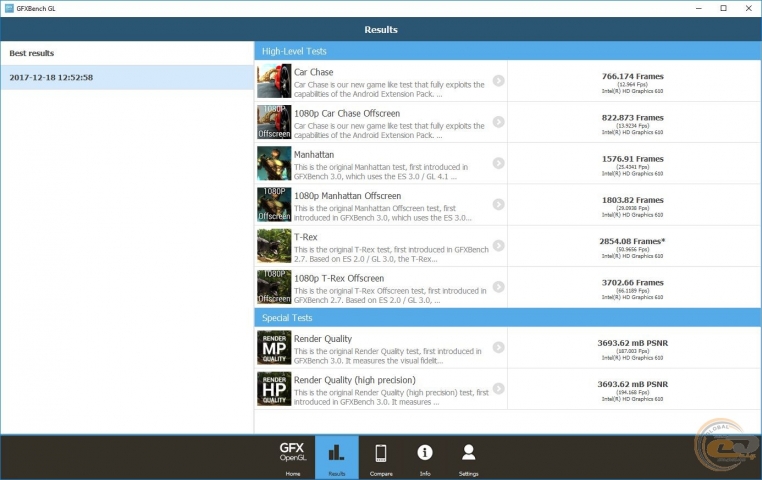Image resolution: width=762 pixels, height=480 pixels.
Task: Click the 2854.08 Frames* result
Action: [632, 241]
